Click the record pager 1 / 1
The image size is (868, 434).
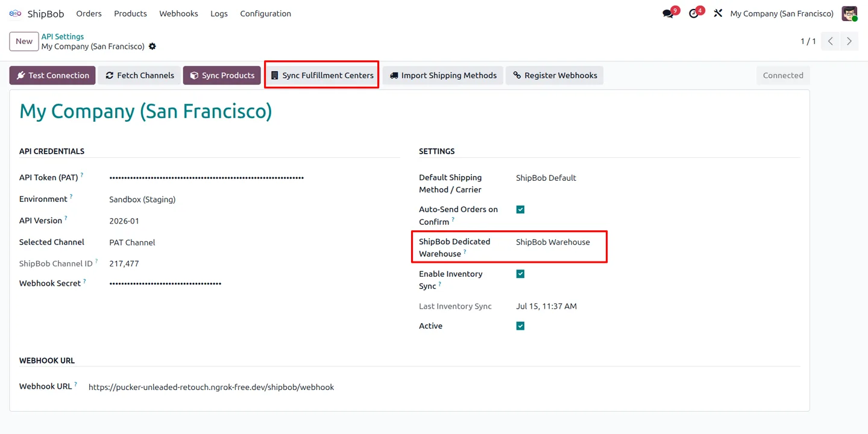[x=808, y=41]
